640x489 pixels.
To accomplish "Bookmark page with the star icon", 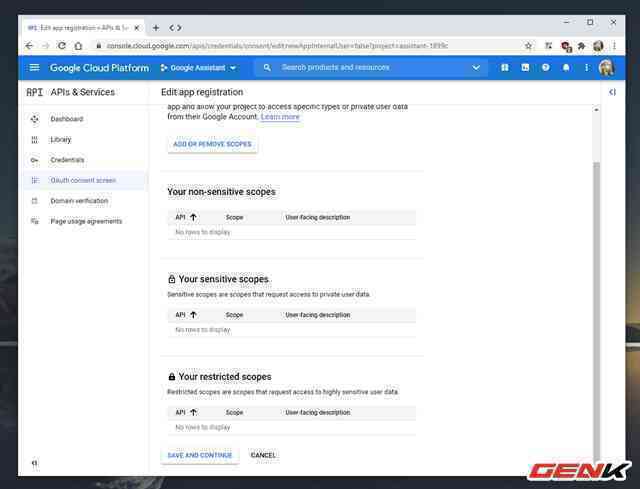I will coord(528,46).
